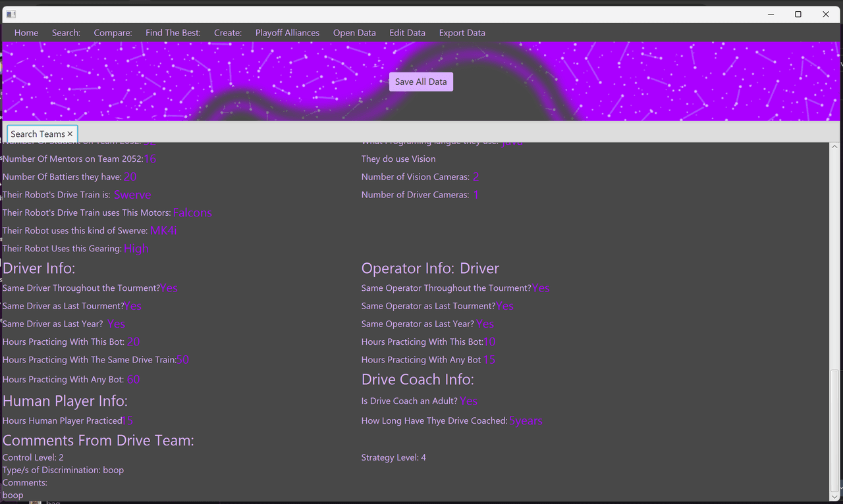
Task: Open the Find The Best: menu
Action: click(173, 33)
